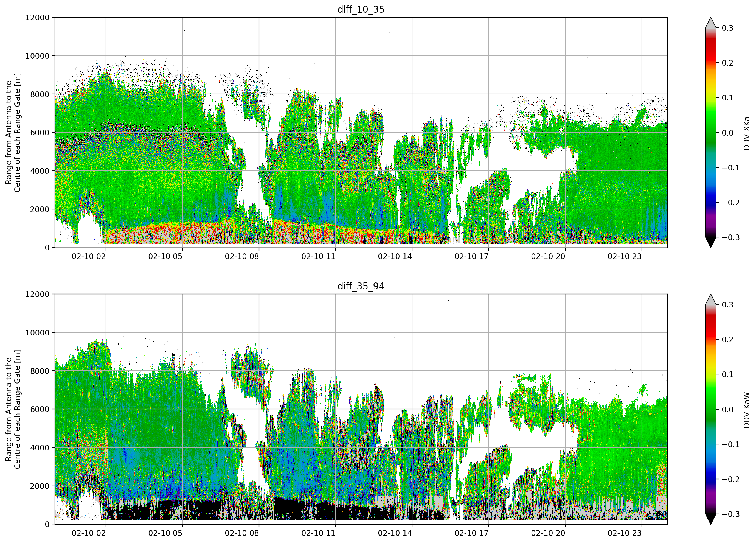Click the 02-10 08 x-tick on diff_10_35 plot

[242, 256]
